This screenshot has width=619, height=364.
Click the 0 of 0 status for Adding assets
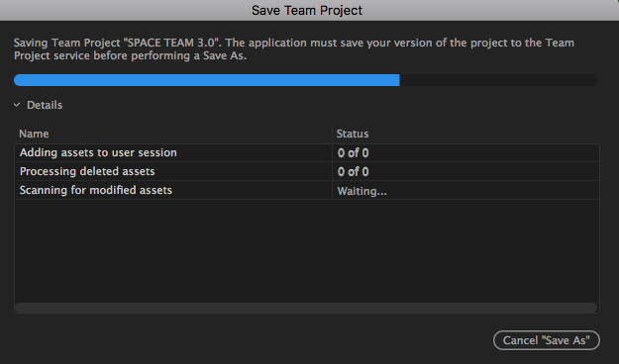tap(353, 153)
